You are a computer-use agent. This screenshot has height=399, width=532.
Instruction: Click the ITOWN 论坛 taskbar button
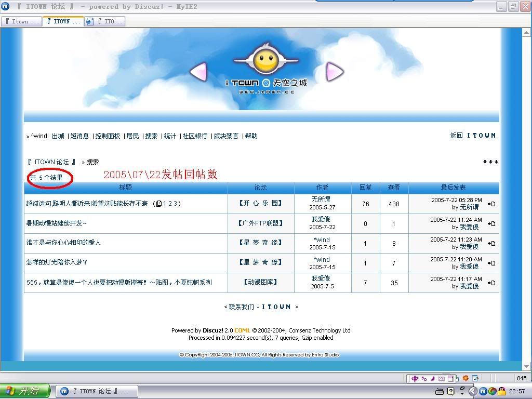click(97, 391)
